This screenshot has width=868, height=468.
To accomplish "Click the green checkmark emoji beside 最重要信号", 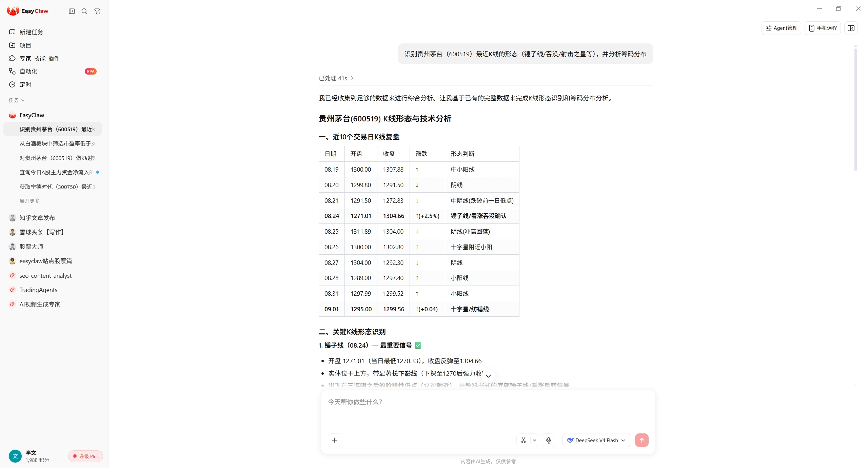I will click(418, 345).
